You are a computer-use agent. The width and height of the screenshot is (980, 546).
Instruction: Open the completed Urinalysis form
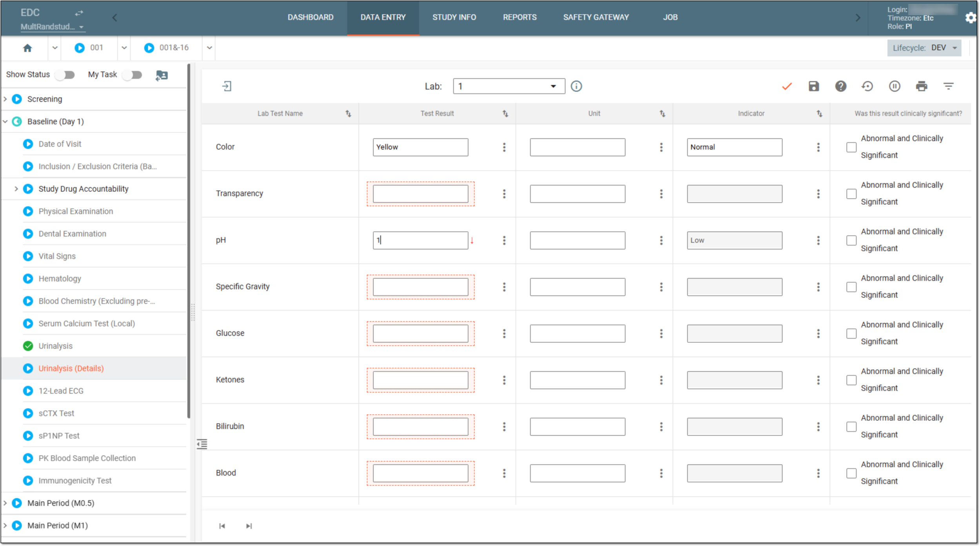click(x=55, y=346)
